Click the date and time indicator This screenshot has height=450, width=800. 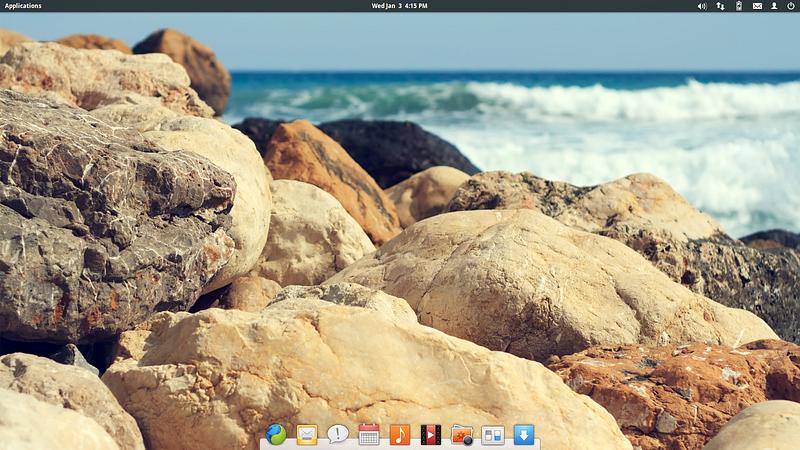pos(399,6)
